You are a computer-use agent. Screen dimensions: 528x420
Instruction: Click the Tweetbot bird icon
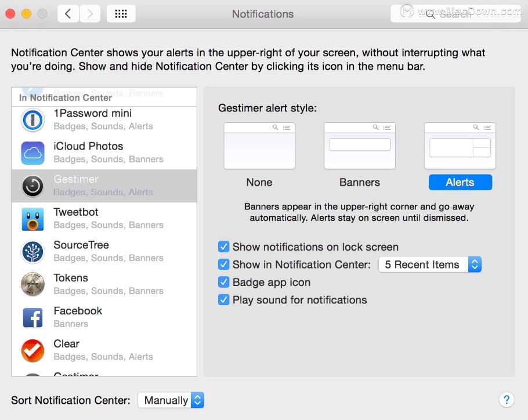click(x=32, y=219)
